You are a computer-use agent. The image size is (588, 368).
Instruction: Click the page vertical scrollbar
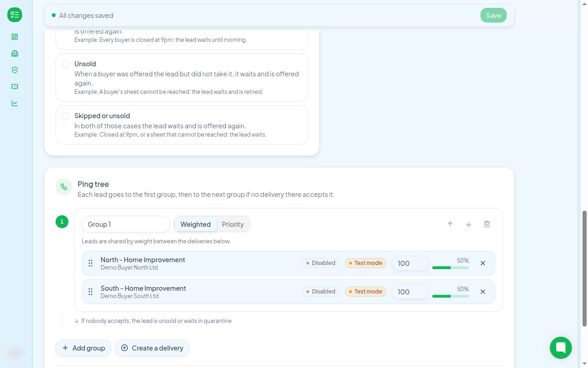point(585,268)
